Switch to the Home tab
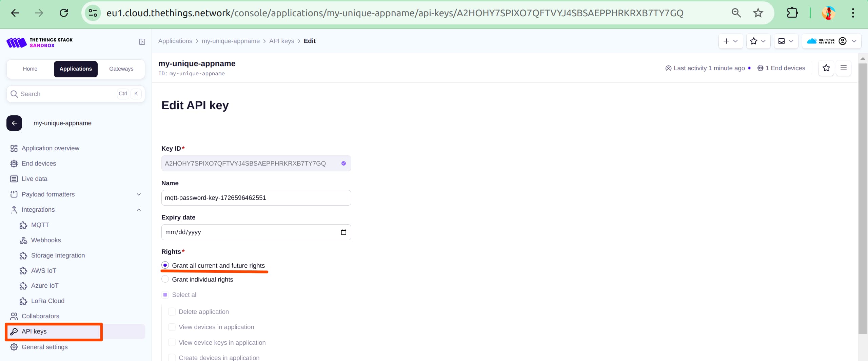The height and width of the screenshot is (361, 868). point(30,69)
